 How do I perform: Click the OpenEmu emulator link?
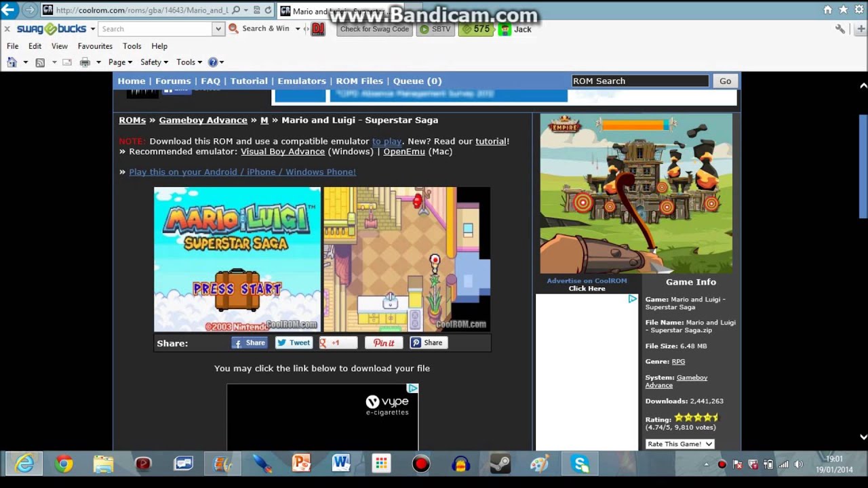pyautogui.click(x=404, y=151)
